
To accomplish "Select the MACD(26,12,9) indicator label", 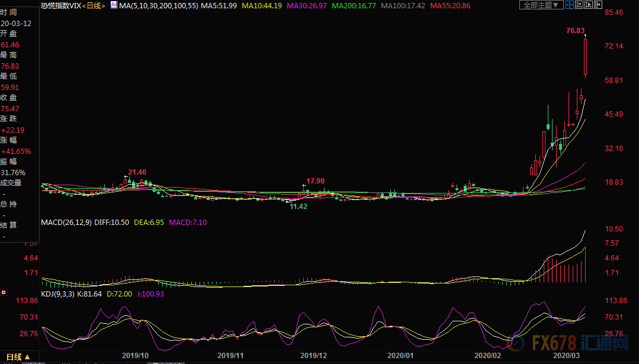I will tap(66, 222).
